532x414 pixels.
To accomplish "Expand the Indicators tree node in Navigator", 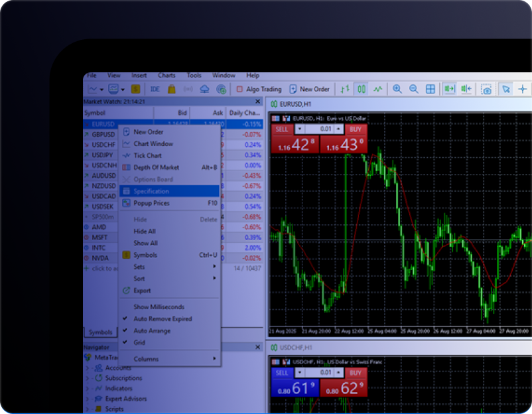I will point(88,388).
